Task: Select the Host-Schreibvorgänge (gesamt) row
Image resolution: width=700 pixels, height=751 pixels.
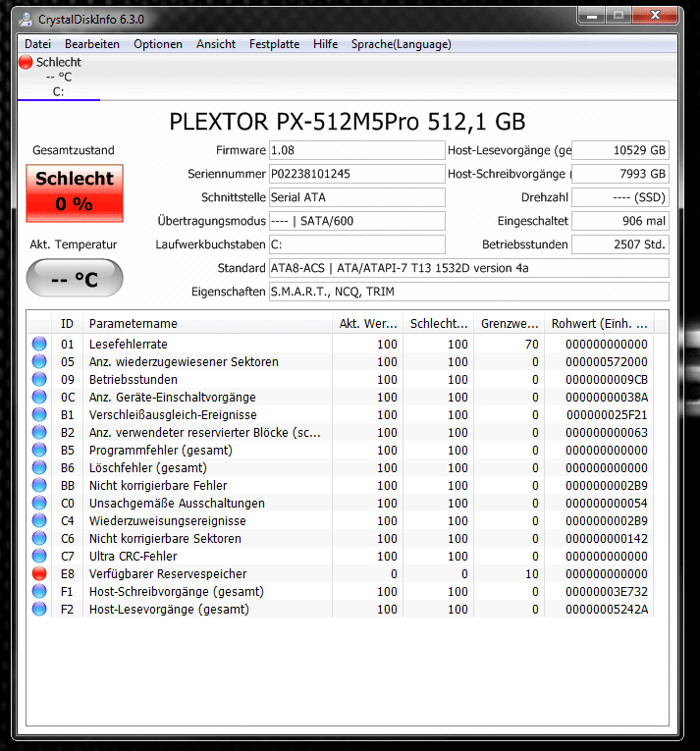Action: 340,592
